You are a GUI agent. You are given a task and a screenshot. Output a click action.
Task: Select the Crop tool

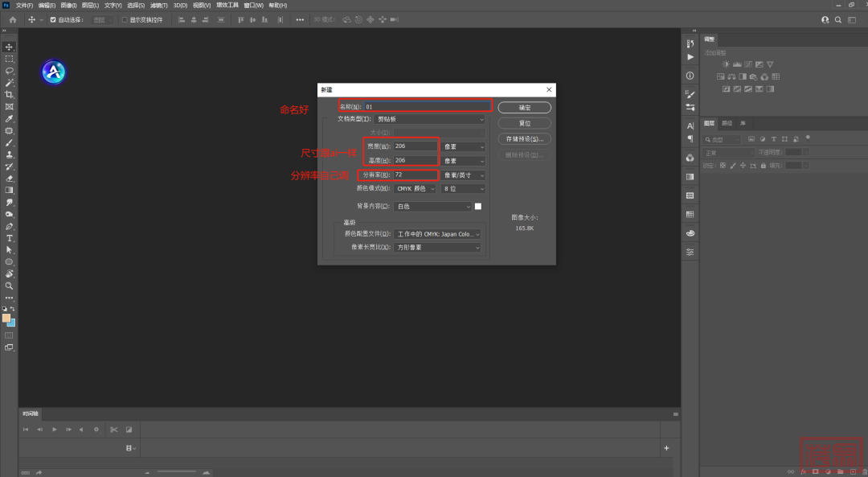9,95
